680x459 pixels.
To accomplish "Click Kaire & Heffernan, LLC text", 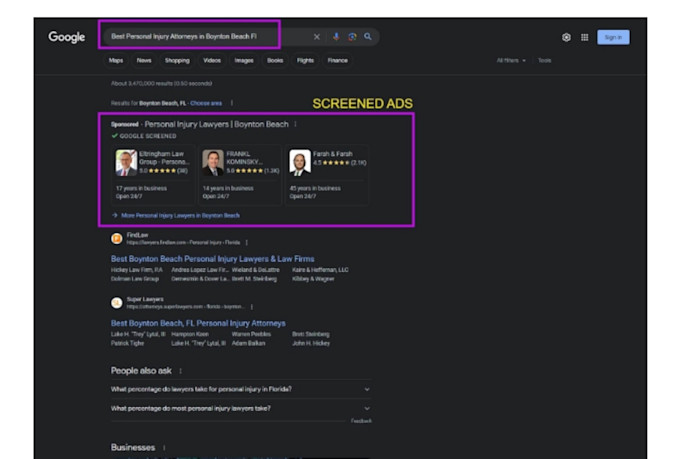I will pos(320,270).
